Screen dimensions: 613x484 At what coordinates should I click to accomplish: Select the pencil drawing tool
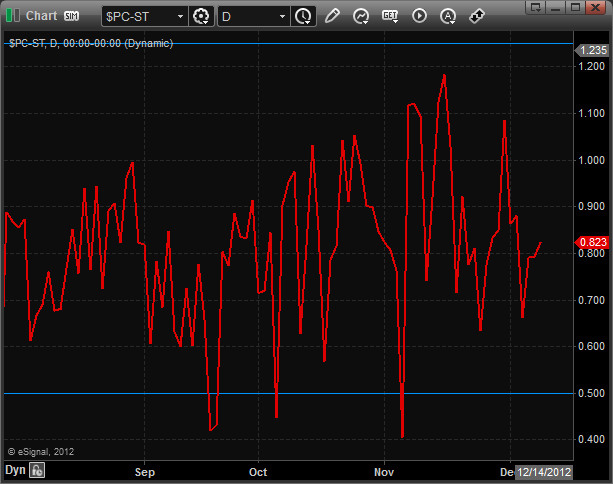point(332,16)
